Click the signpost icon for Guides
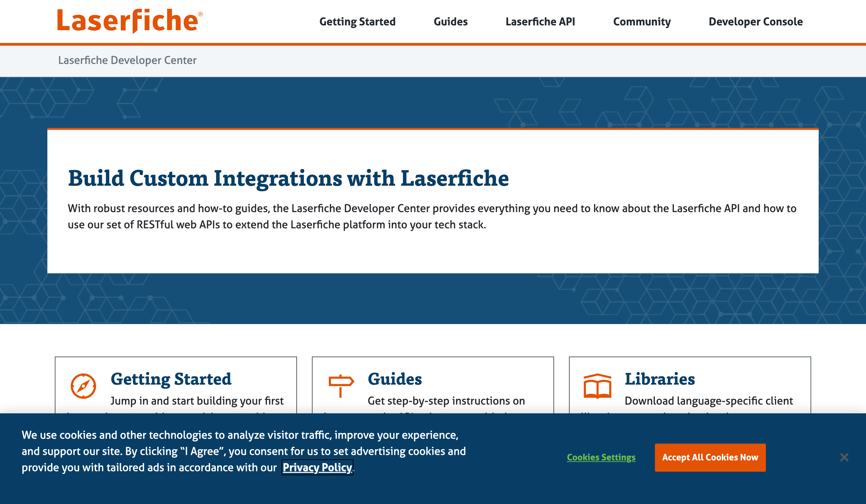The image size is (866, 504). tap(341, 386)
